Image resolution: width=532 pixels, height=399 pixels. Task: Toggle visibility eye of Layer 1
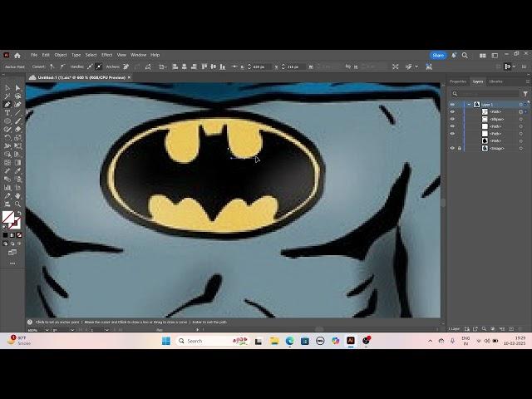coord(452,105)
